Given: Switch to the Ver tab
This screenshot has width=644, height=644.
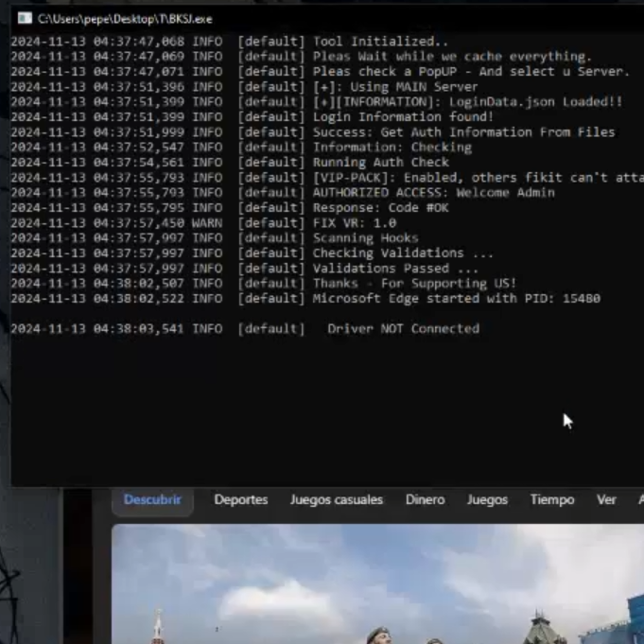Looking at the screenshot, I should (606, 499).
